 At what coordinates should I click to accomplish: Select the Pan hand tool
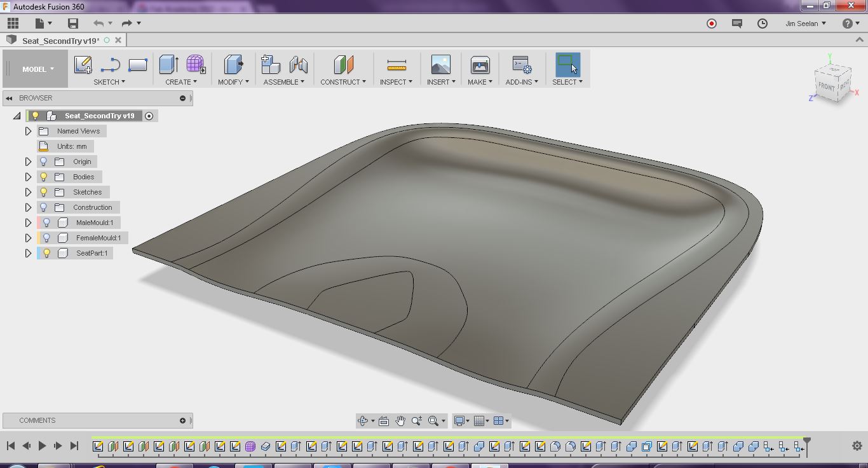(x=400, y=421)
